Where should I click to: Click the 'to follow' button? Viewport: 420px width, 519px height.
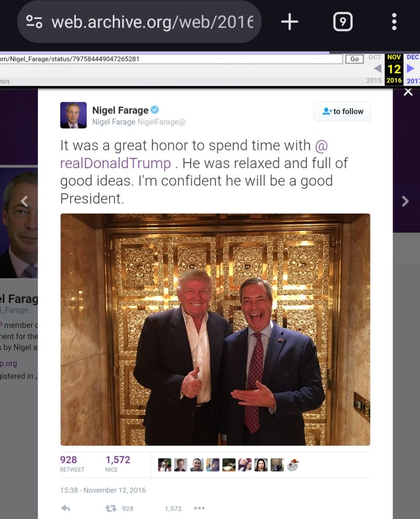tap(342, 112)
